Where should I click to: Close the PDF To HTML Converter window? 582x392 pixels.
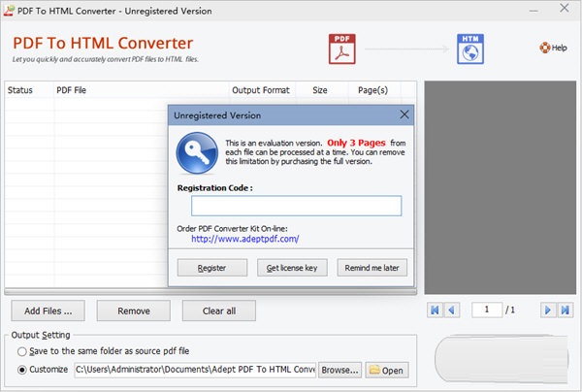[x=565, y=8]
